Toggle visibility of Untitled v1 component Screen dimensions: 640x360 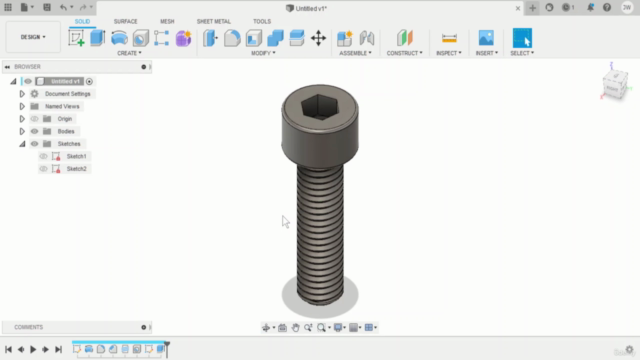28,81
